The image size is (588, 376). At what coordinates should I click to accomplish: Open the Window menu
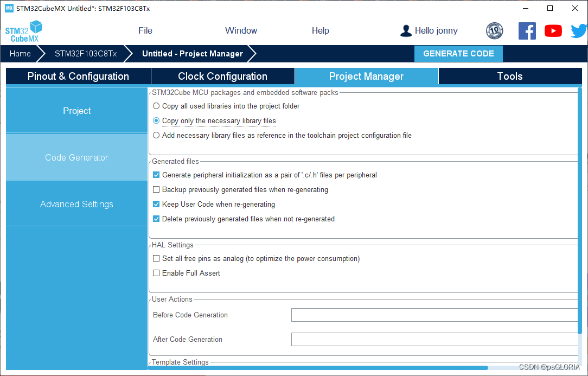pyautogui.click(x=241, y=31)
